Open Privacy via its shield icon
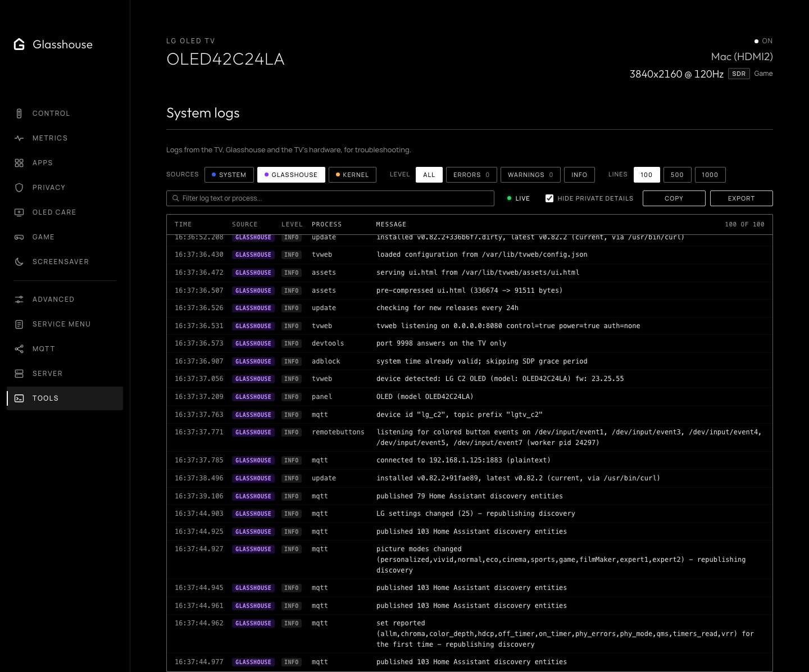The height and width of the screenshot is (672, 809). click(x=19, y=188)
